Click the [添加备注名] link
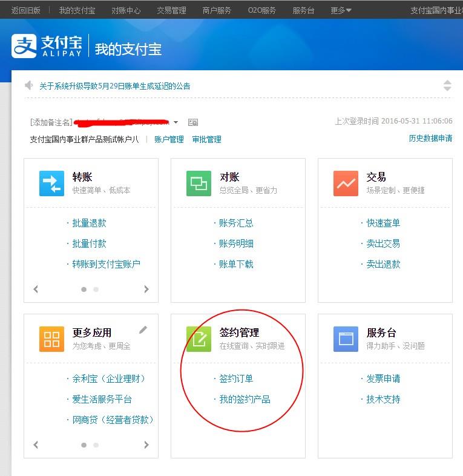The image size is (463, 476). pos(51,122)
